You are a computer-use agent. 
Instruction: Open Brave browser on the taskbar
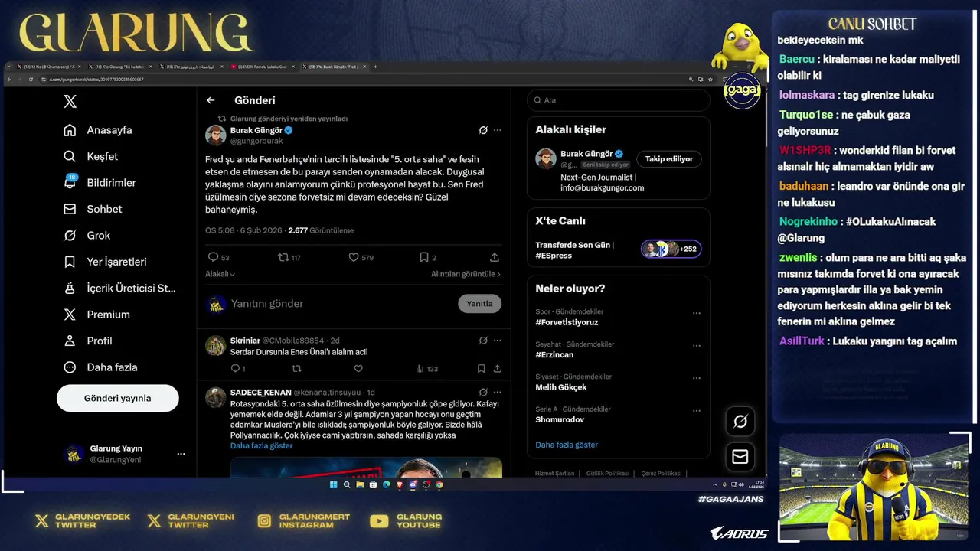(400, 484)
